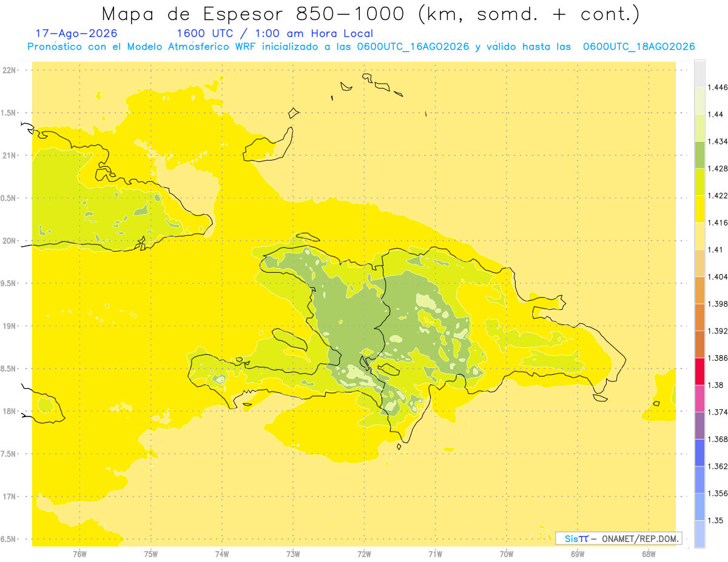This screenshot has height=562, width=728.
Task: Click the '76W' longitude label
Action: [x=79, y=554]
